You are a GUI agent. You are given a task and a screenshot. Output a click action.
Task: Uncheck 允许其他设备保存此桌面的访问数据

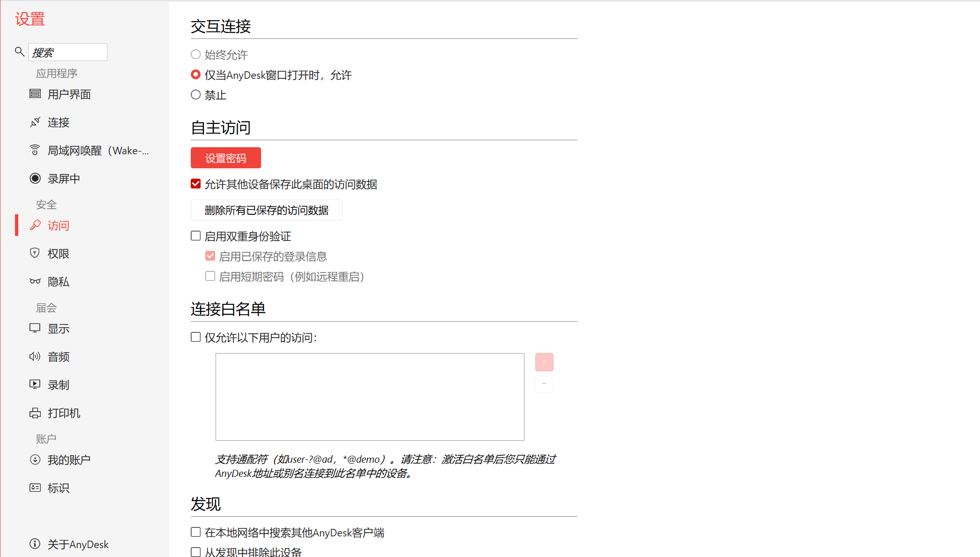point(196,184)
